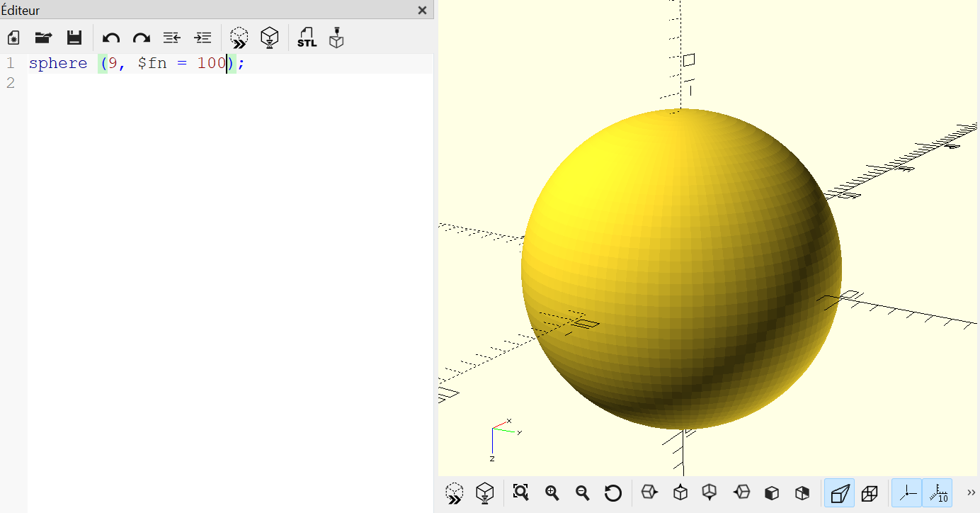Click line number 2 in the gutter
980x513 pixels.
pos(11,83)
